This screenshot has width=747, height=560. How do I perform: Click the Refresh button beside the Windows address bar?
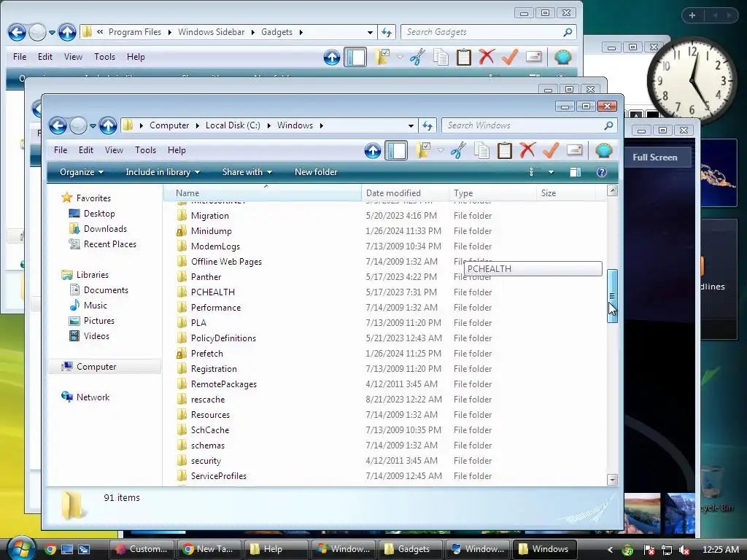(x=427, y=125)
